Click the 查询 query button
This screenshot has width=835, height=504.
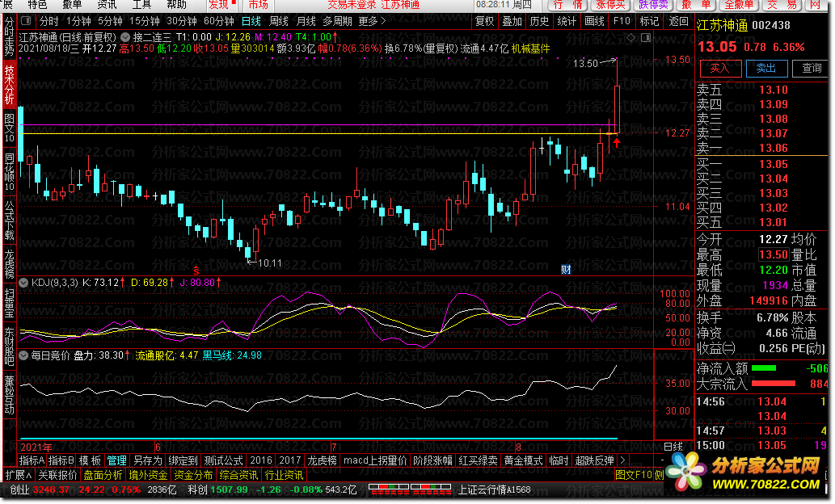tap(812, 68)
